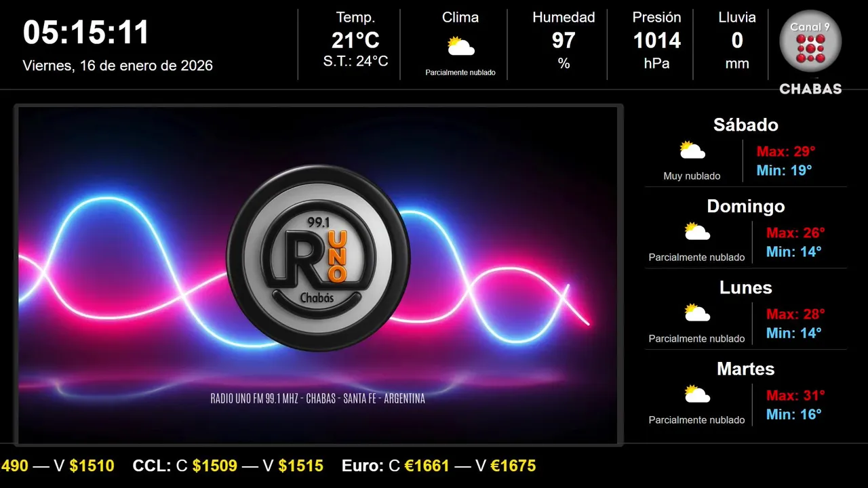The image size is (868, 488).
Task: Click the Humedad label
Action: point(564,18)
